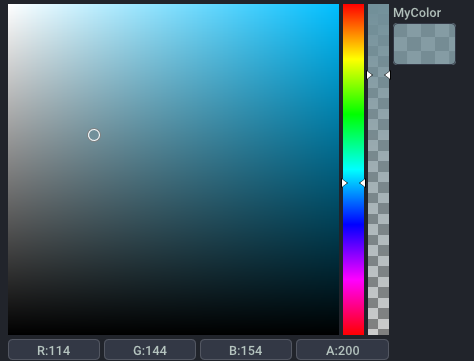Click the alpha slider right arrow handle
This screenshot has height=361, width=474.
coord(387,75)
